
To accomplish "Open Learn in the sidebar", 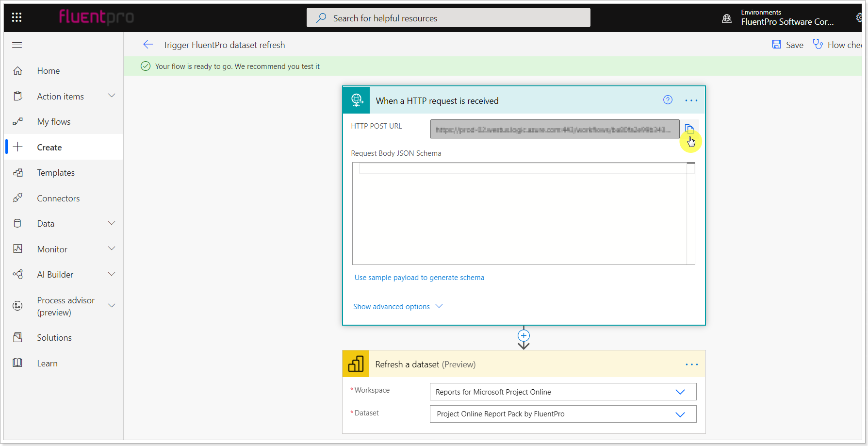I will 47,363.
